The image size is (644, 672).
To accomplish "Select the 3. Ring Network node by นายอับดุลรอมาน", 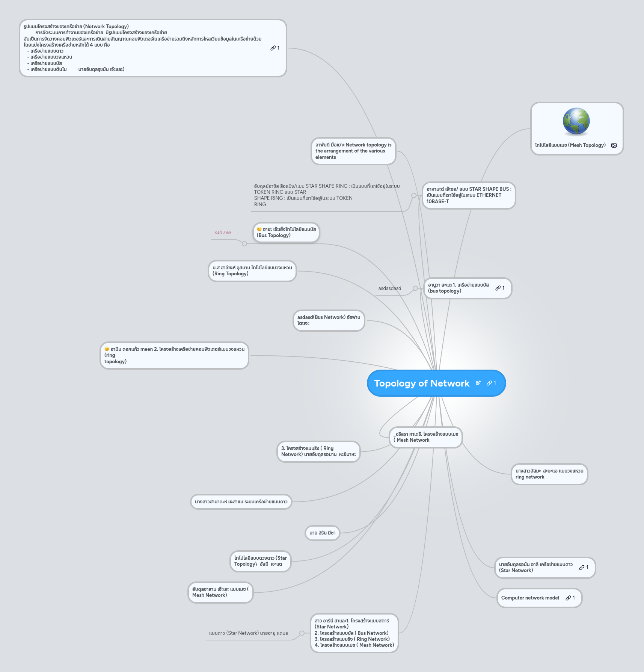I will pos(319,452).
